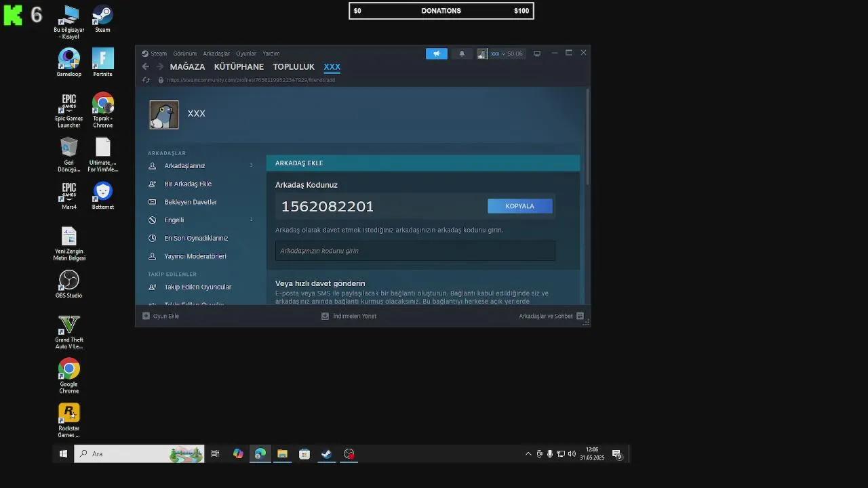Switch to the KÜTÜPHANE tab
This screenshot has height=488, width=868.
(x=239, y=66)
